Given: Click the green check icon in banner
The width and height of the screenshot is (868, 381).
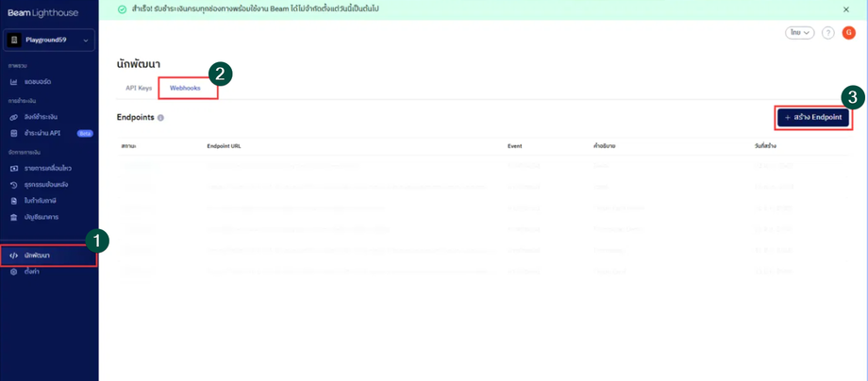Looking at the screenshot, I should click(123, 9).
